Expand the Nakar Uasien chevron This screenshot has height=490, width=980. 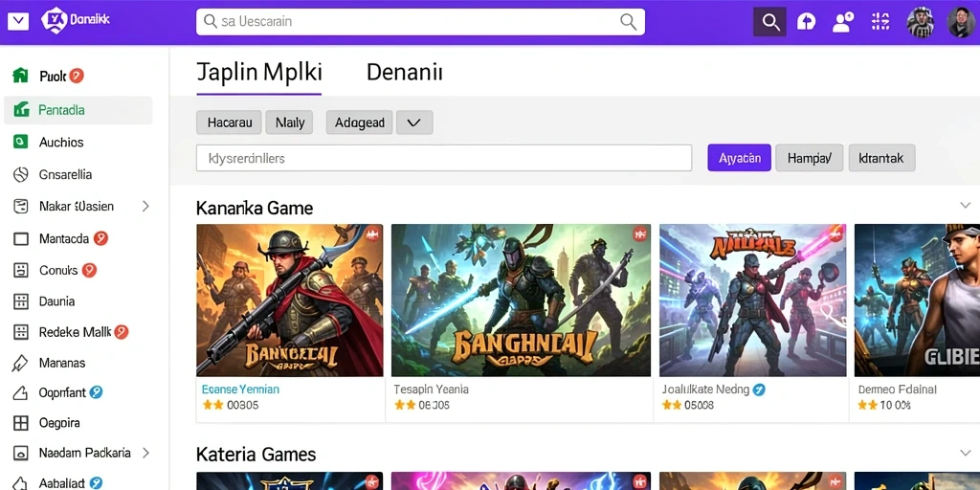(145, 206)
